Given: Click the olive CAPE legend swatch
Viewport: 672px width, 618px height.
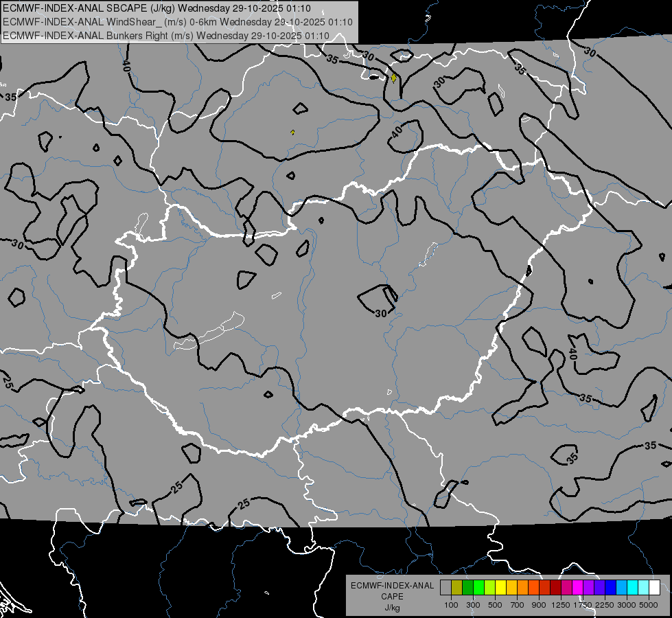Looking at the screenshot, I should pos(457,588).
